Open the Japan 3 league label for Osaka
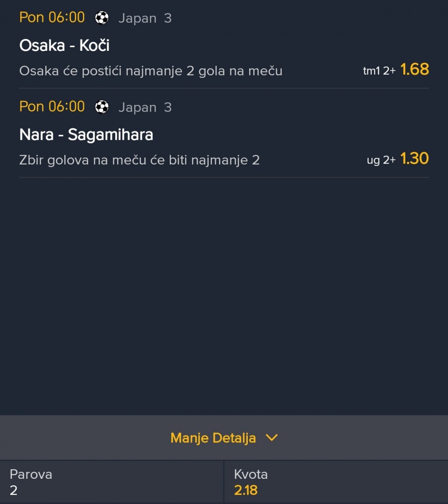The height and width of the screenshot is (504, 448). [145, 18]
